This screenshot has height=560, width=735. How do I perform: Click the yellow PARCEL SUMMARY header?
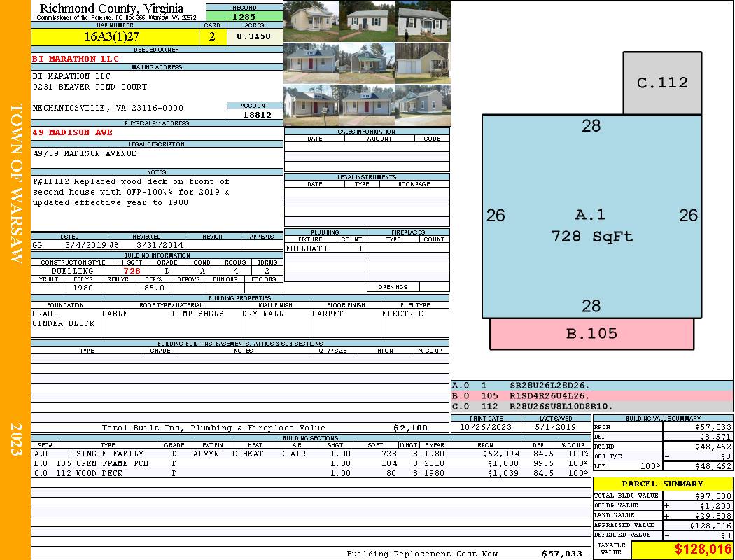662,484
